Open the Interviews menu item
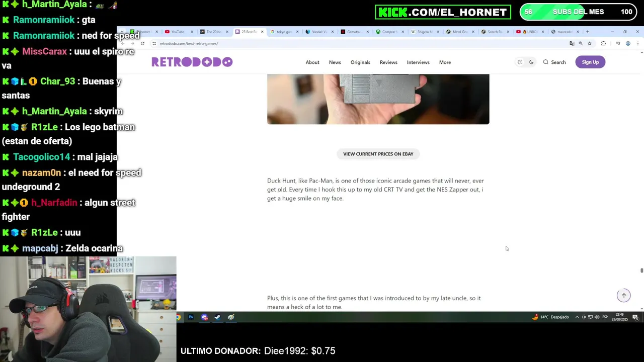644x362 pixels. coord(418,62)
